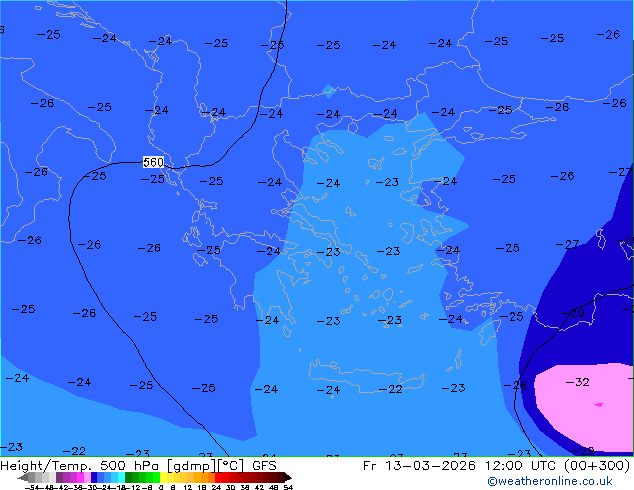The image size is (634, 490).
Task: Click the -22 temperature label over Crete
Action: 391,389
